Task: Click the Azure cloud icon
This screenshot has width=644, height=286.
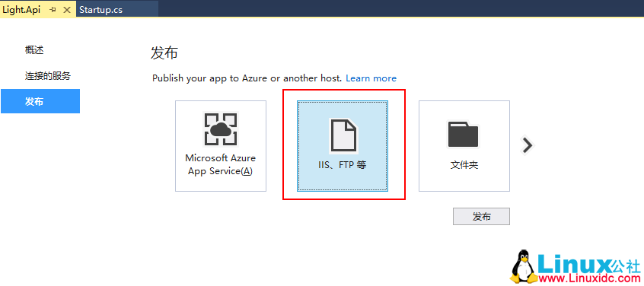Action: pyautogui.click(x=221, y=129)
